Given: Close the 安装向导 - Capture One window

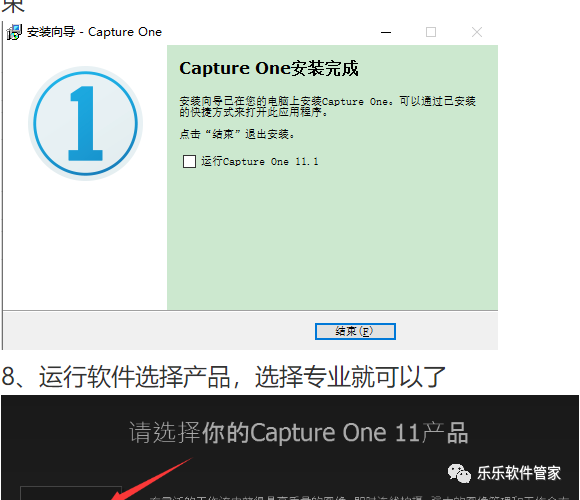Looking at the screenshot, I should (477, 33).
